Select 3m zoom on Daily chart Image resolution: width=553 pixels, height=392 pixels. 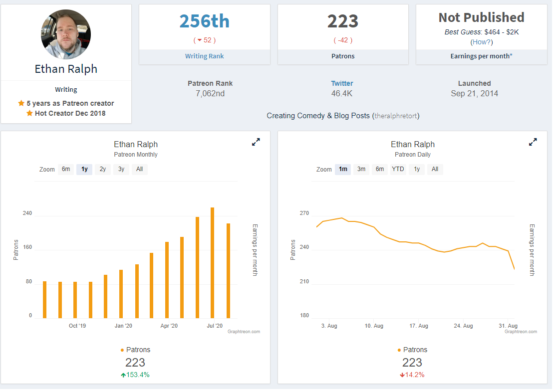[x=361, y=169]
